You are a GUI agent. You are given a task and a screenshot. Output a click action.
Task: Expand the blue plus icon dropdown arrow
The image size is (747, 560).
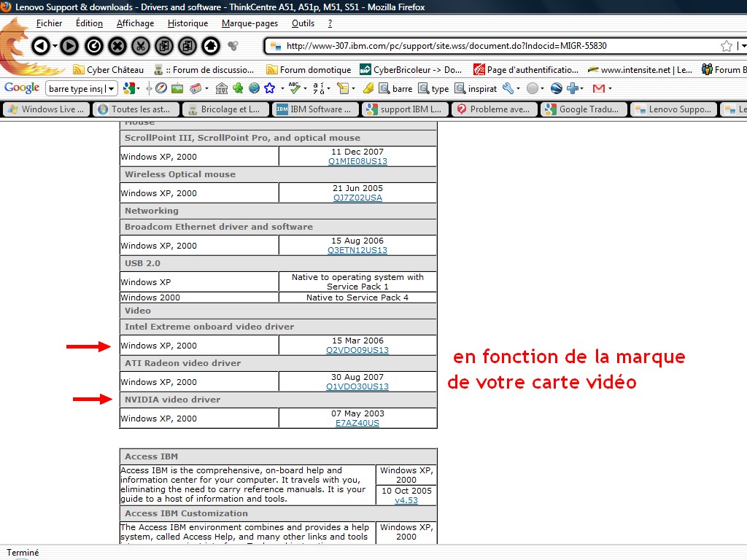click(x=581, y=88)
